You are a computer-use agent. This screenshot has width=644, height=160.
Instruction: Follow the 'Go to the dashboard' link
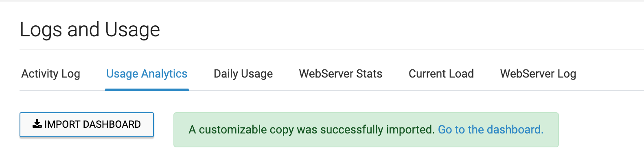[491, 130]
